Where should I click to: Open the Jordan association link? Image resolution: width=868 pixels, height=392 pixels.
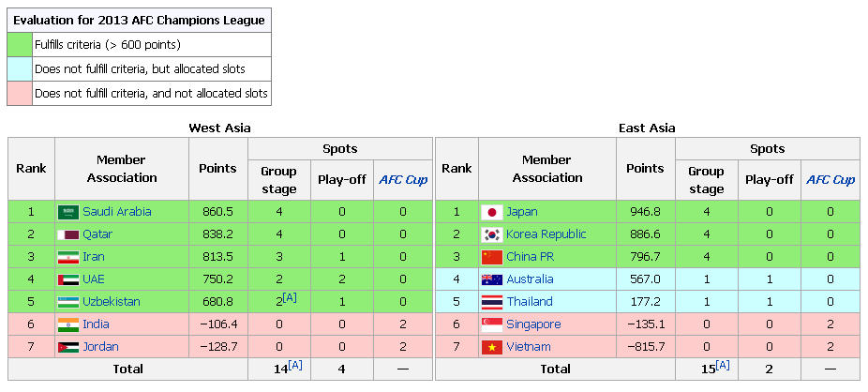(100, 347)
